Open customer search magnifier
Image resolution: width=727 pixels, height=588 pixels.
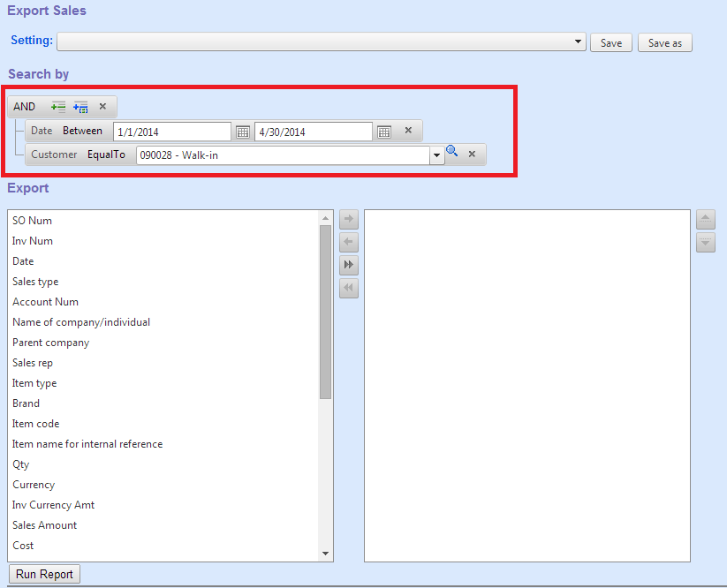pos(451,151)
